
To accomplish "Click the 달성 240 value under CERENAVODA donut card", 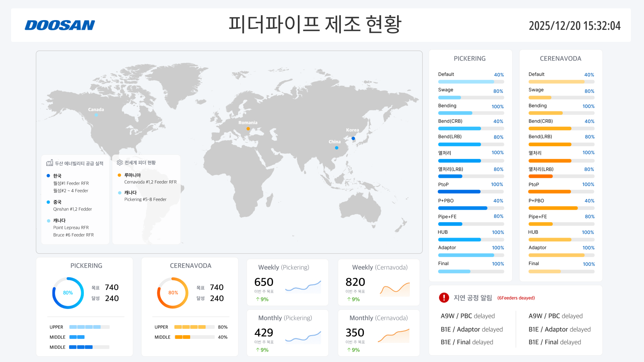I will [x=217, y=298].
